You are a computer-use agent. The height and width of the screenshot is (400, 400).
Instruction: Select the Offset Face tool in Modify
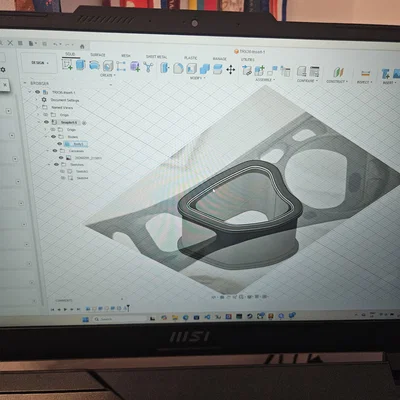(x=218, y=69)
